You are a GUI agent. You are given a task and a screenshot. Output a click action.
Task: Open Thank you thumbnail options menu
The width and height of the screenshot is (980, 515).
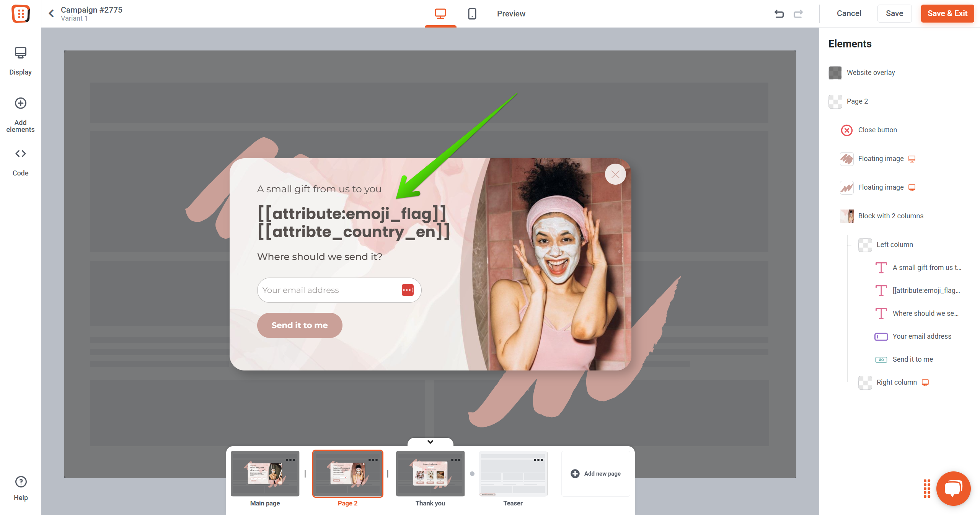456,460
